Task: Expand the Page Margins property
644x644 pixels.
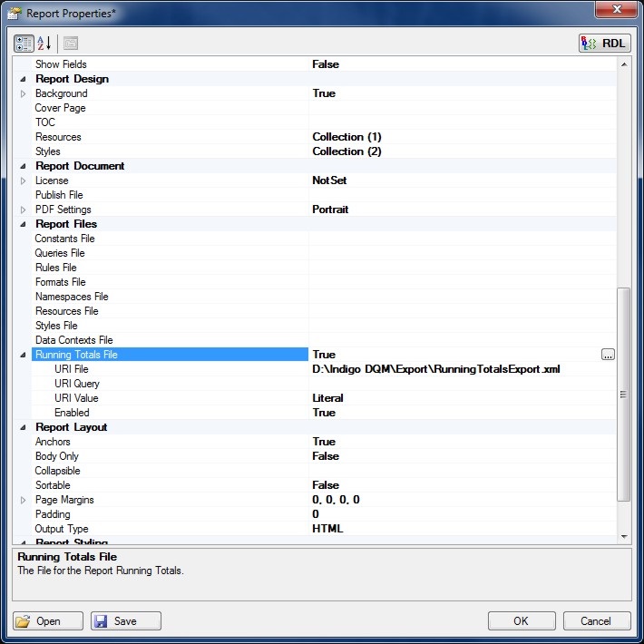Action: (x=24, y=500)
